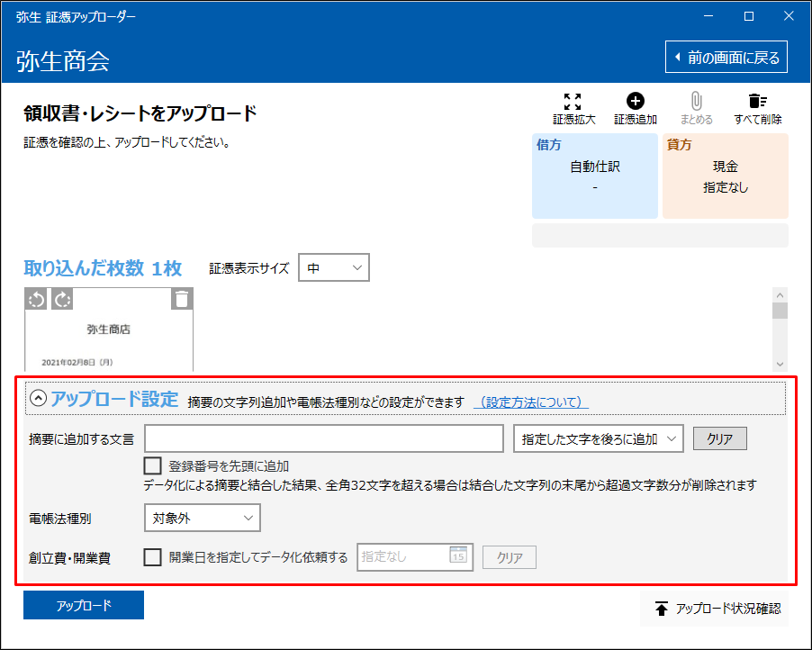Add a voucher with the 証憑追加 plus icon
This screenshot has width=812, height=650.
pos(636,101)
